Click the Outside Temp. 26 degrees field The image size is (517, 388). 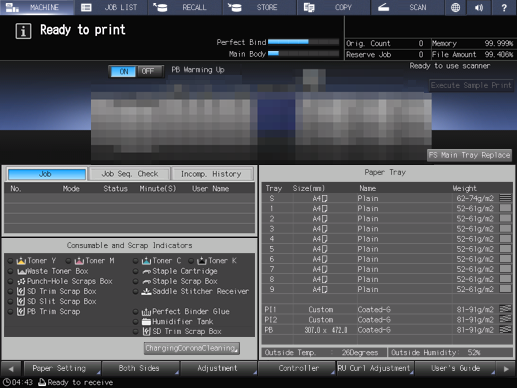324,353
